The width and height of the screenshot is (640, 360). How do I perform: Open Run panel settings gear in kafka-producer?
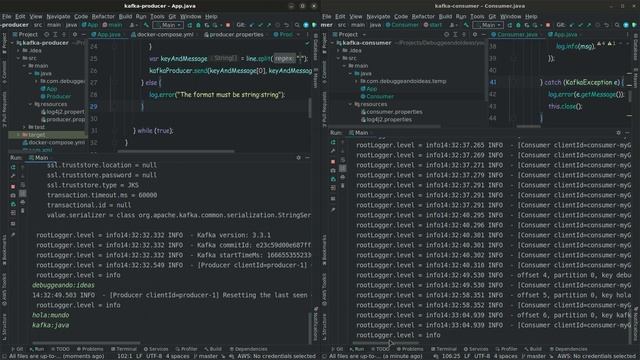click(298, 158)
